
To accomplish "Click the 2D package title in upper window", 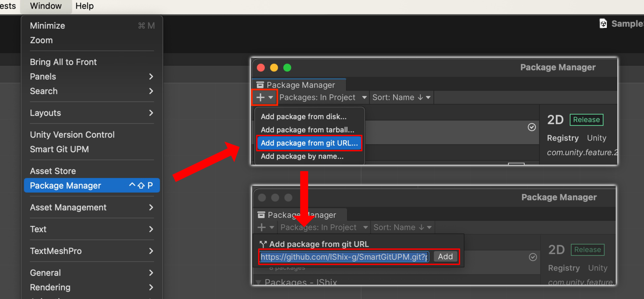I will [555, 120].
